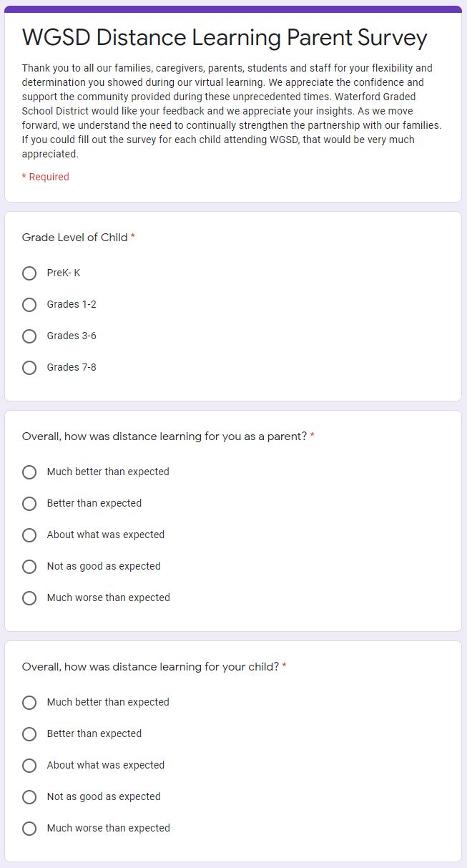This screenshot has width=467, height=868.
Task: Choose 'Not as good as expected' for the parent question
Action: tap(29, 567)
